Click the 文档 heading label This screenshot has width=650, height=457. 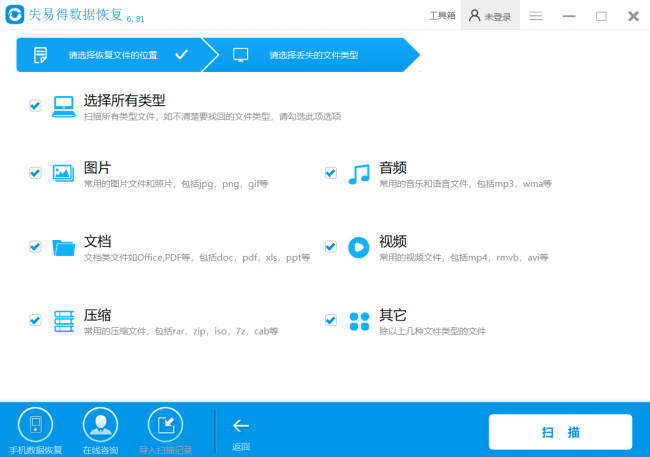tap(97, 241)
